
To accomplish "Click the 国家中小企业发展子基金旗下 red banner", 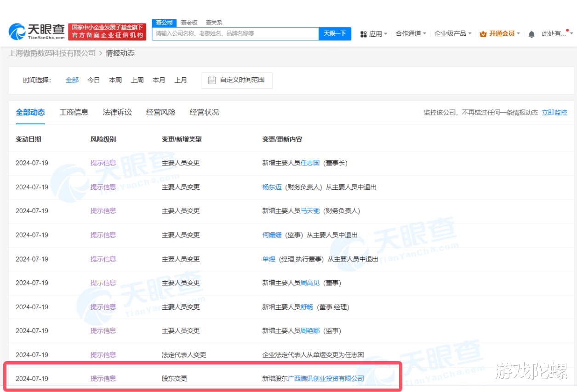I will pyautogui.click(x=107, y=32).
